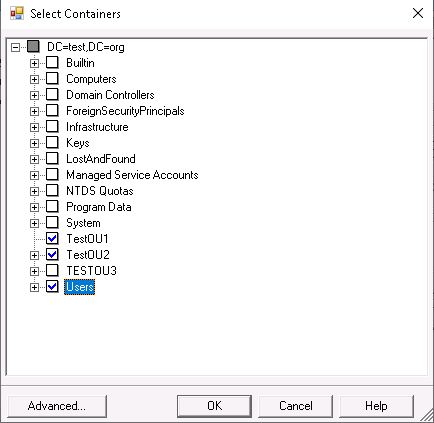Close the Select Containers dialog
434x423 pixels.
(418, 14)
